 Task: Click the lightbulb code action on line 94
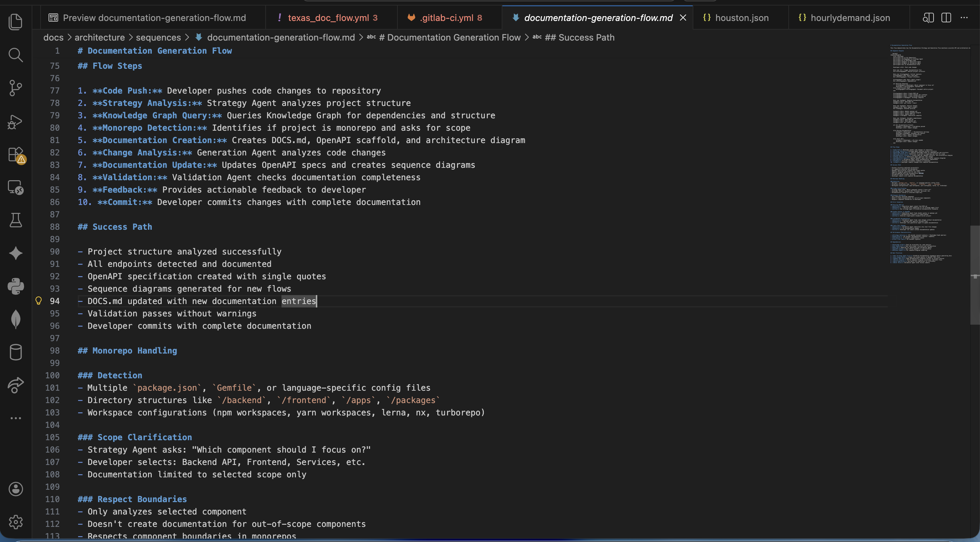coord(39,301)
